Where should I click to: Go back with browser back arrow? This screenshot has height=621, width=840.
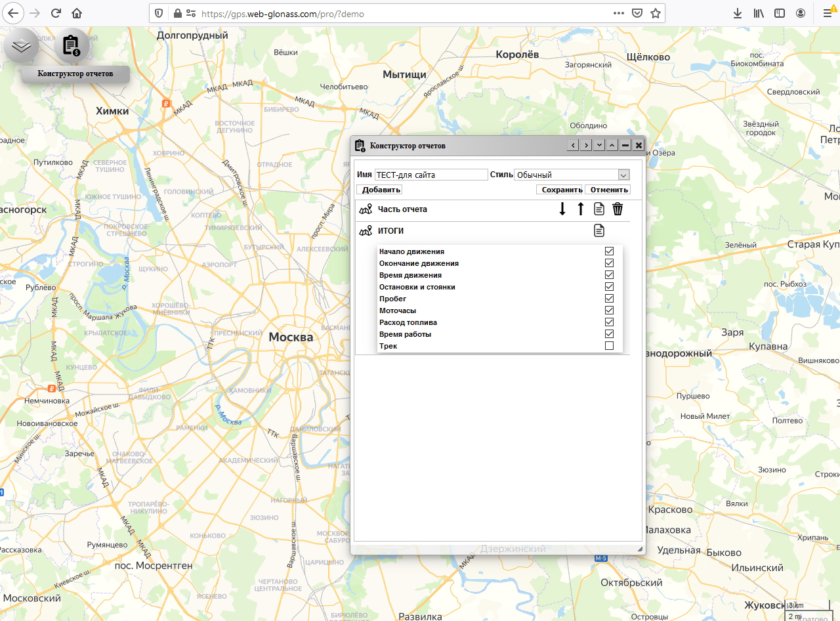click(13, 13)
